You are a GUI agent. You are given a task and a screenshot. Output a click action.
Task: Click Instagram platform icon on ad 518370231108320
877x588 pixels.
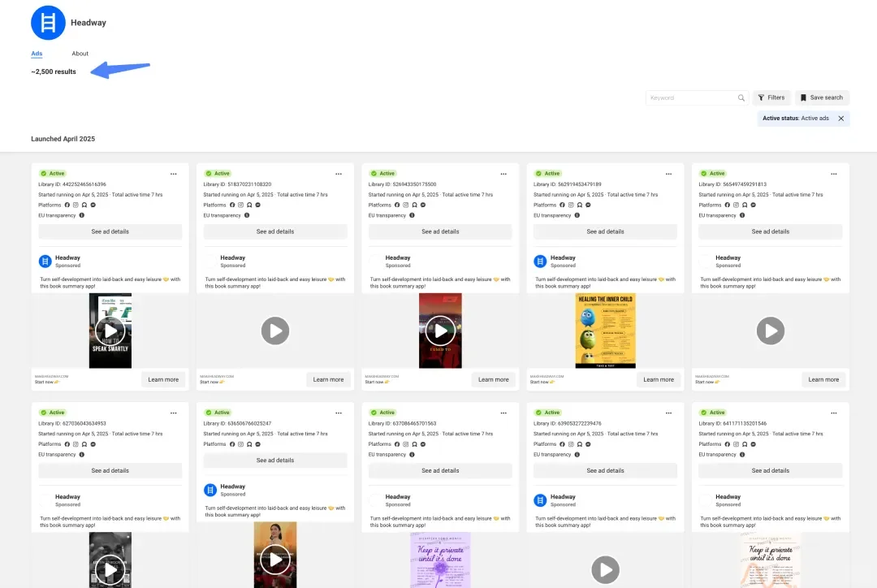coord(240,205)
